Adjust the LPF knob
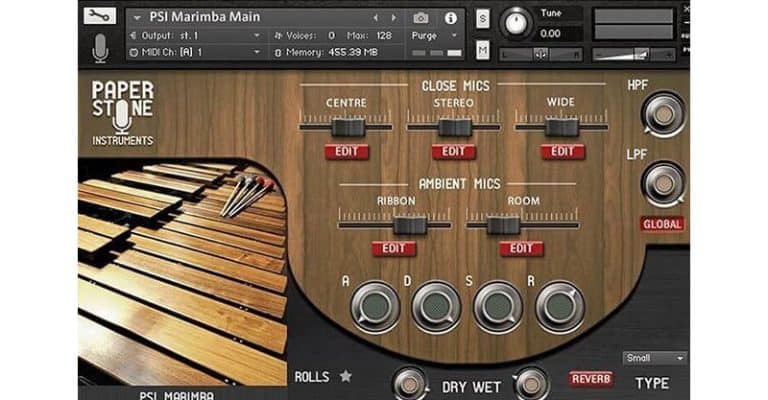Image resolution: width=768 pixels, height=400 pixels. [x=664, y=184]
